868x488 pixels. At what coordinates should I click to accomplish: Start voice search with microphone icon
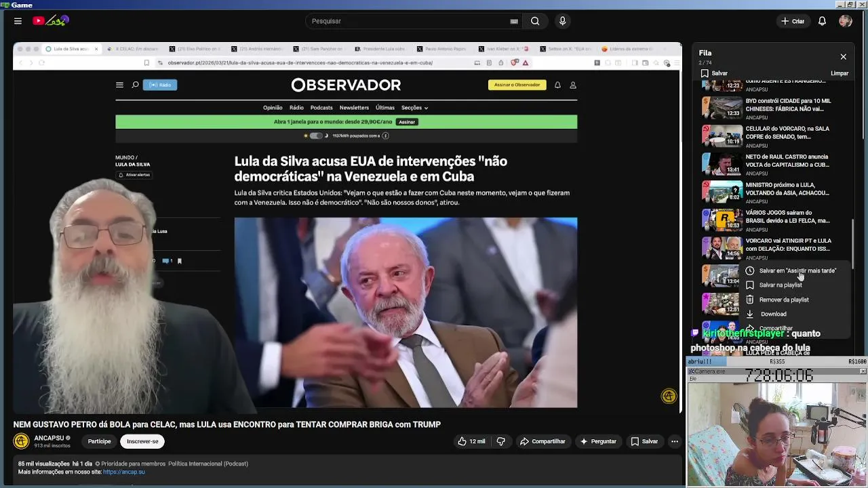tap(562, 21)
